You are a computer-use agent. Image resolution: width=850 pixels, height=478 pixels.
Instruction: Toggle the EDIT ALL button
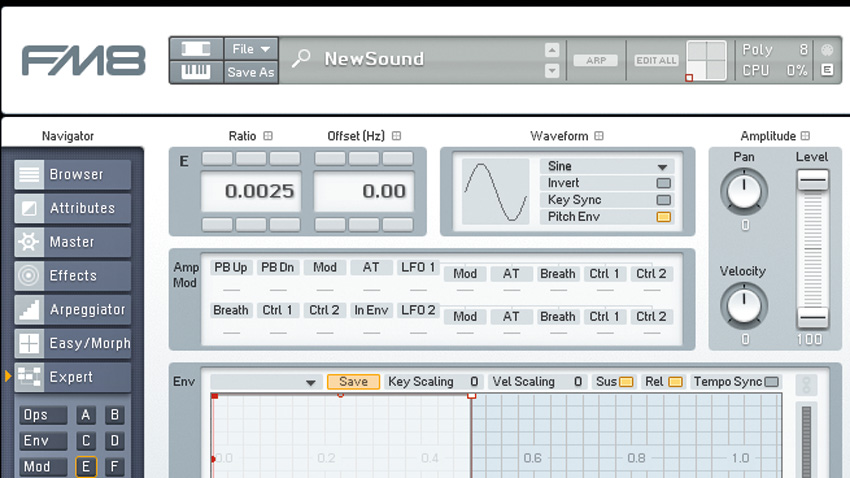pyautogui.click(x=656, y=60)
